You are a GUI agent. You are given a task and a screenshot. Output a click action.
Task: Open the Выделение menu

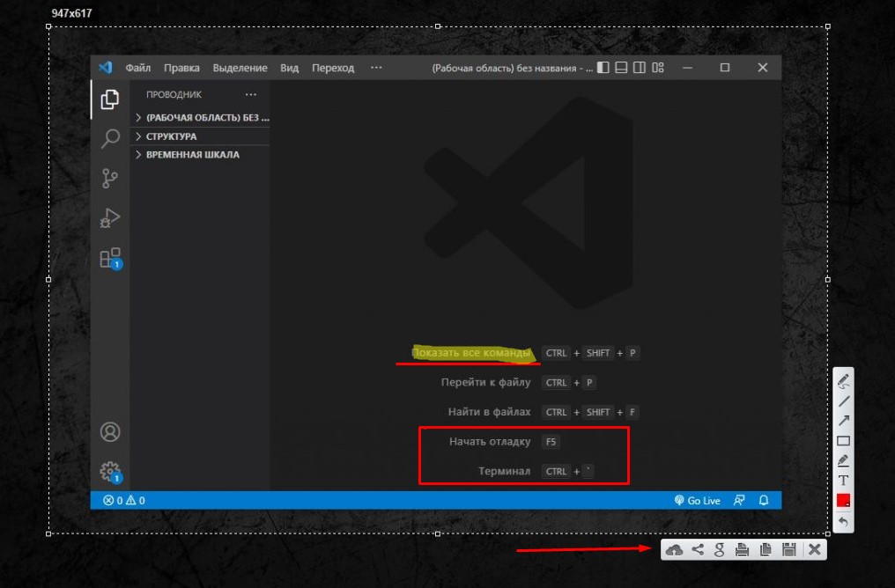click(240, 67)
